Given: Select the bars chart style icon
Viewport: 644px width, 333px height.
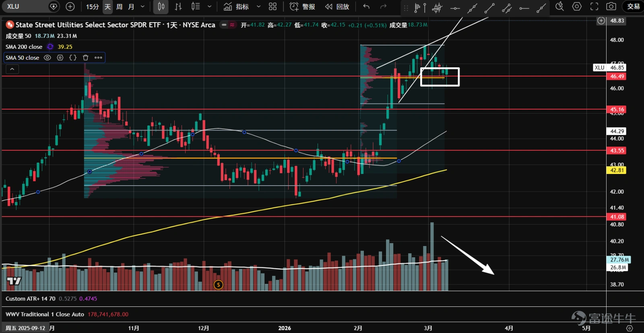Looking at the screenshot, I should pyautogui.click(x=178, y=6).
